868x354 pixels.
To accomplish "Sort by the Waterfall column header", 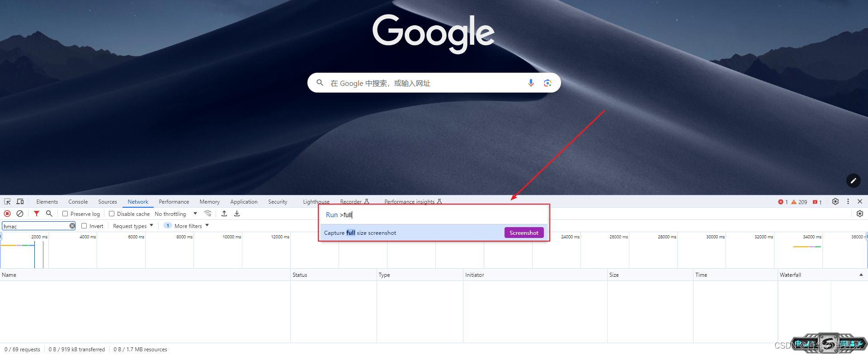I will pyautogui.click(x=823, y=275).
